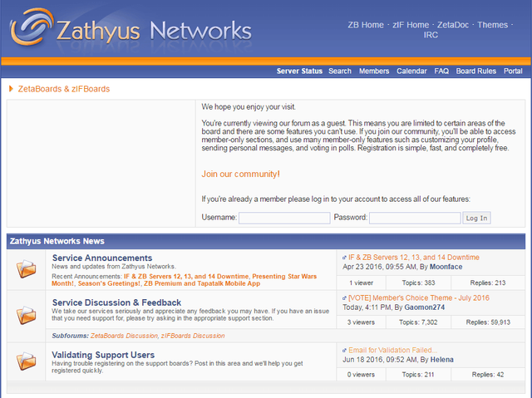View Moonface user profile
Viewport: 532px width, 398px height.
(x=446, y=268)
